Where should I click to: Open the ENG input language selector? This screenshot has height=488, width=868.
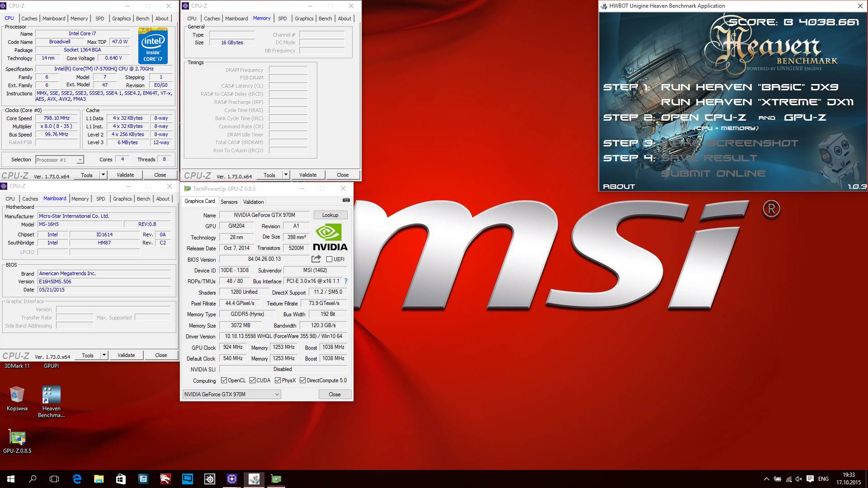pos(823,479)
